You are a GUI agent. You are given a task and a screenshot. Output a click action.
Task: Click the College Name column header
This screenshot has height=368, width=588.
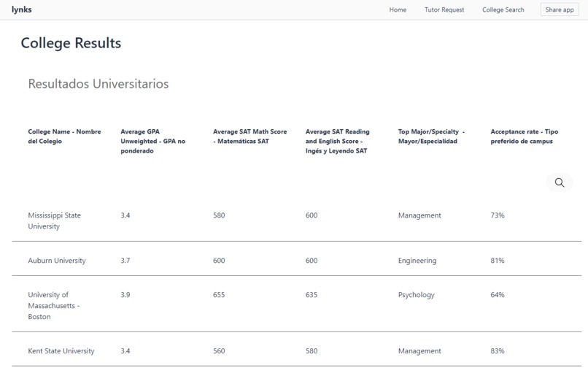click(x=64, y=137)
